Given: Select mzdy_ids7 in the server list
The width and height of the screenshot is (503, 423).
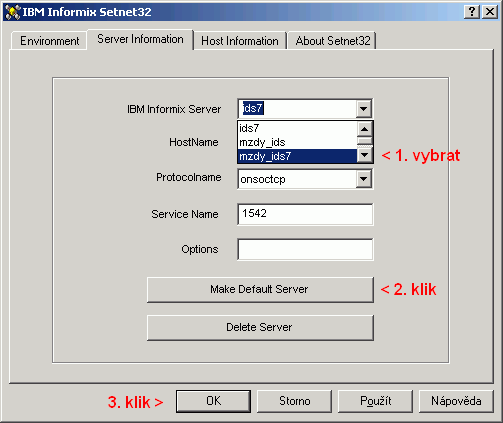Looking at the screenshot, I should pos(297,156).
